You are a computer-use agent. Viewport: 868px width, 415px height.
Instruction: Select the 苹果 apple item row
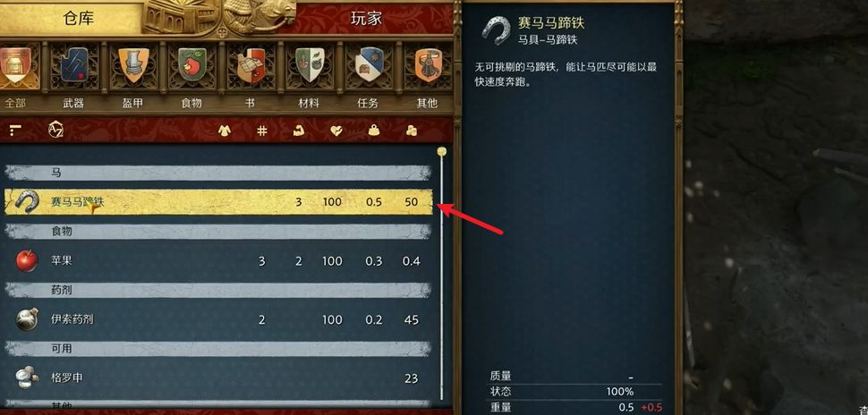(218, 260)
